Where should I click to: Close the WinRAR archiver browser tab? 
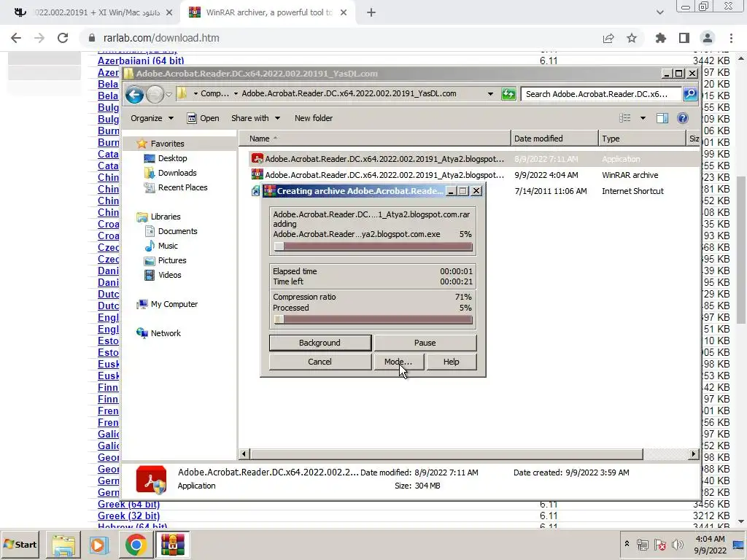344,12
